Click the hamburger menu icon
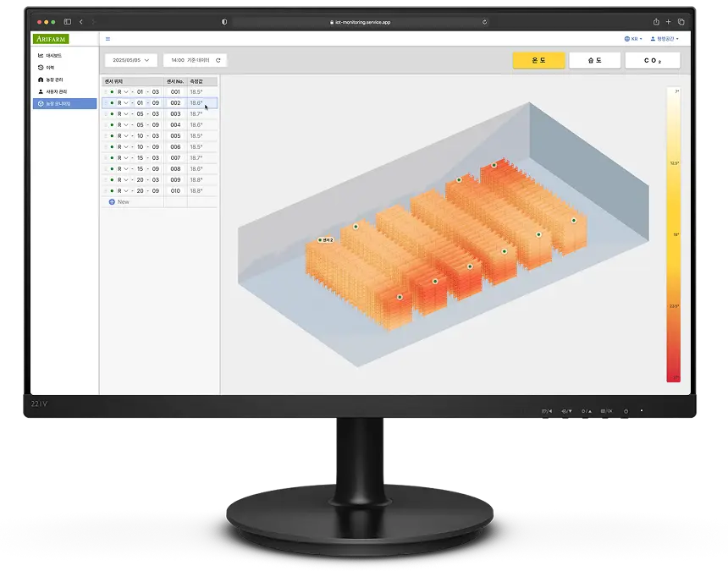Image resolution: width=728 pixels, height=571 pixels. click(108, 39)
